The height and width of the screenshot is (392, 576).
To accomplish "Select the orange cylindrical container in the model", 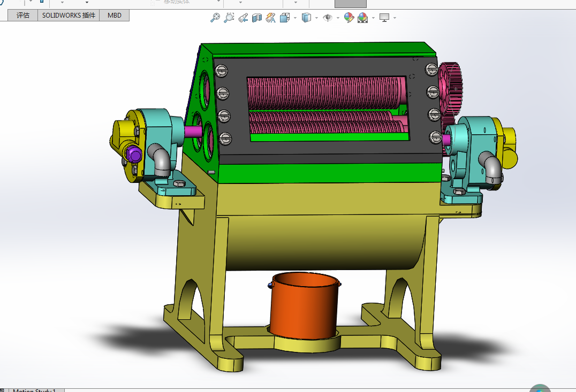I will (304, 305).
